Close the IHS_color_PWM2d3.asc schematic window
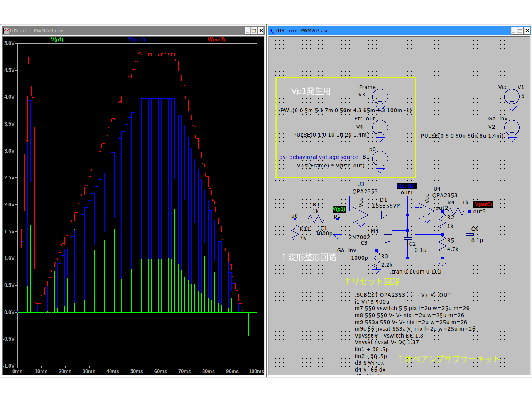Image resolution: width=532 pixels, height=397 pixels. coord(527,30)
